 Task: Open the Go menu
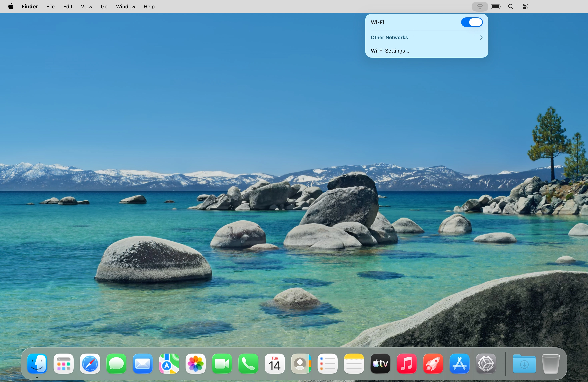(104, 7)
